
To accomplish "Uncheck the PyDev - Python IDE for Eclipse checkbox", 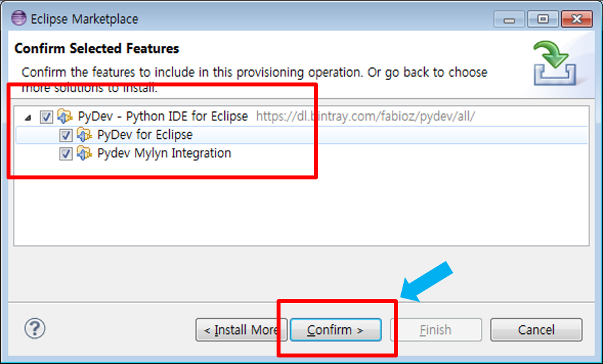I will tap(47, 117).
